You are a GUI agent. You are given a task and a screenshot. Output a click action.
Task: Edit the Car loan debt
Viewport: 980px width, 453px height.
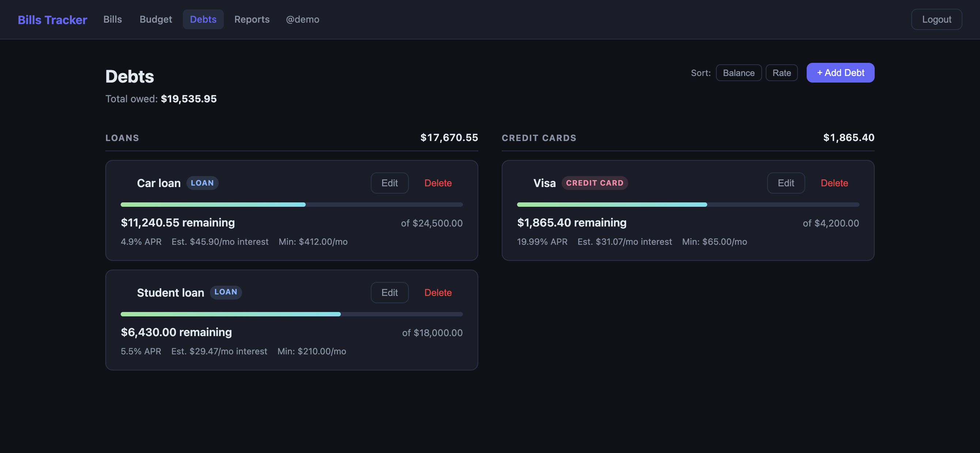[x=389, y=183]
